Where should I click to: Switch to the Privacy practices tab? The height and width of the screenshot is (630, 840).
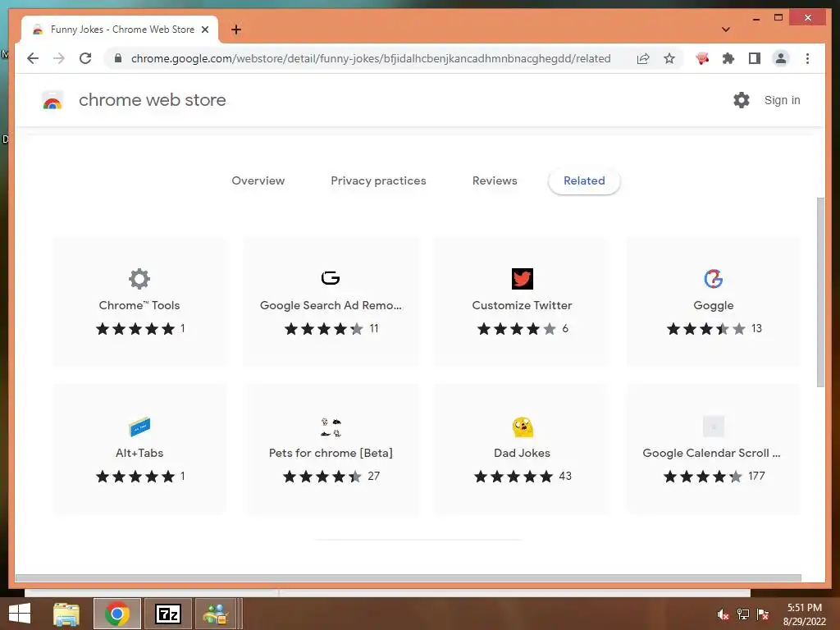(x=378, y=181)
